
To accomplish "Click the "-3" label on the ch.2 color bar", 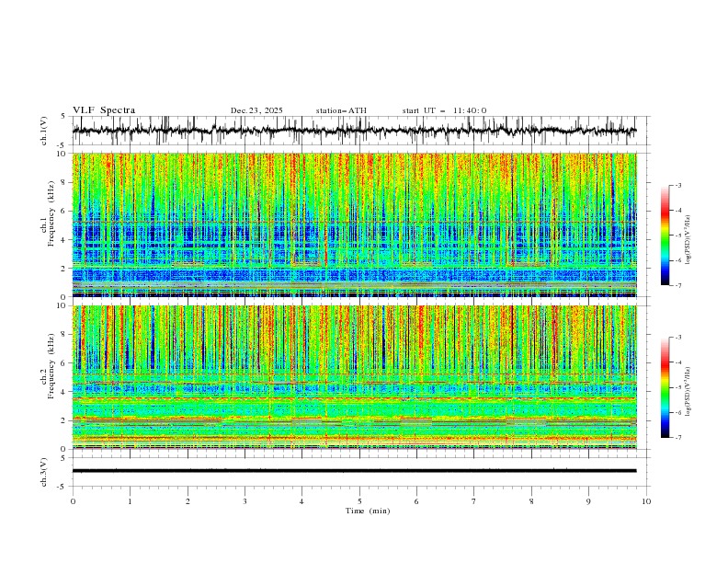I will 677,338.
